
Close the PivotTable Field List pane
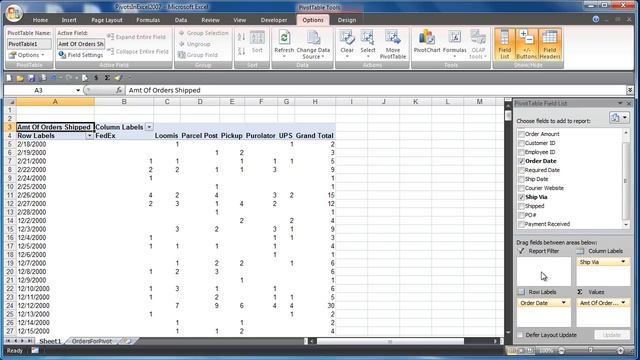629,103
